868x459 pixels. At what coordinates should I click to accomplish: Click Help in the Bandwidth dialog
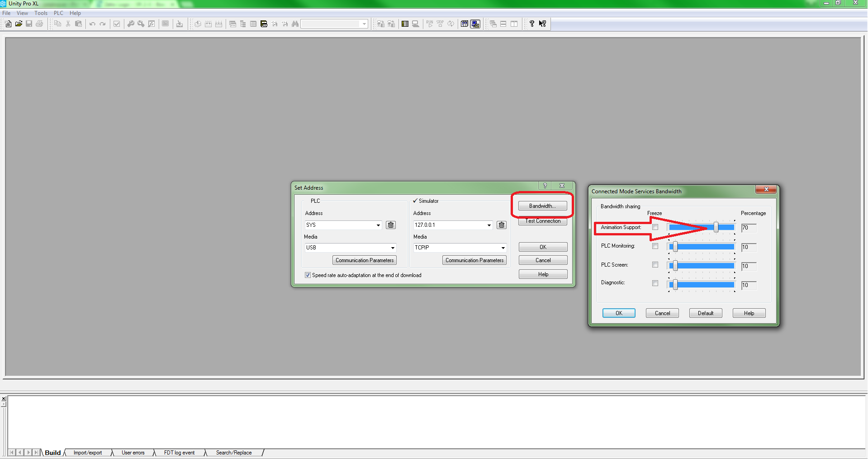(749, 313)
